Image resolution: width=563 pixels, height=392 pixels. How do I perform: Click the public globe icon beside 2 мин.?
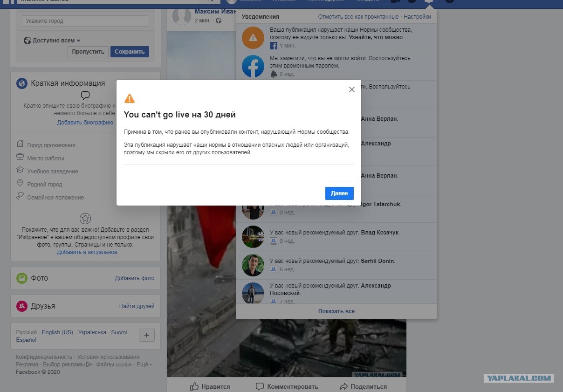(x=219, y=21)
